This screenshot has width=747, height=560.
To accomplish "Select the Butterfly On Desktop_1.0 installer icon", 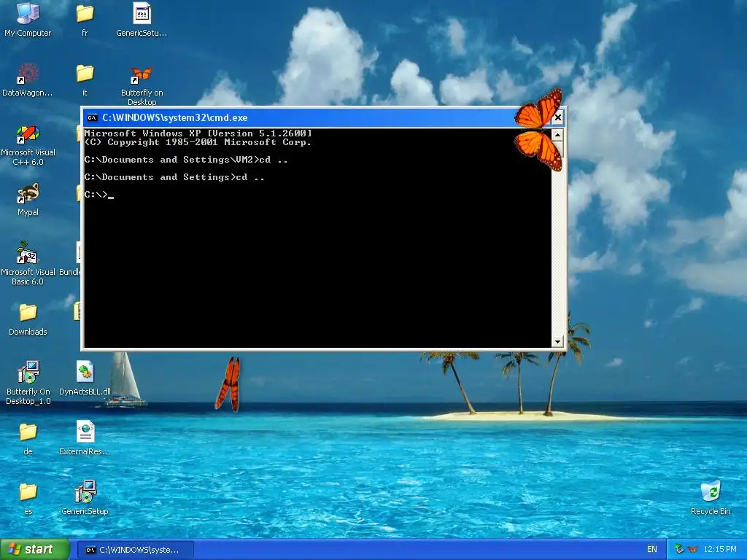I will [28, 382].
